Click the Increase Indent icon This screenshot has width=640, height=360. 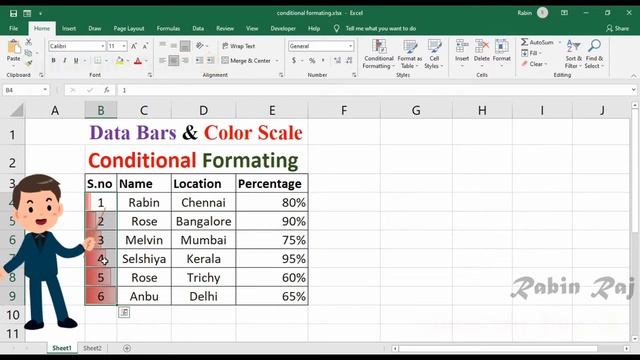[x=211, y=60]
